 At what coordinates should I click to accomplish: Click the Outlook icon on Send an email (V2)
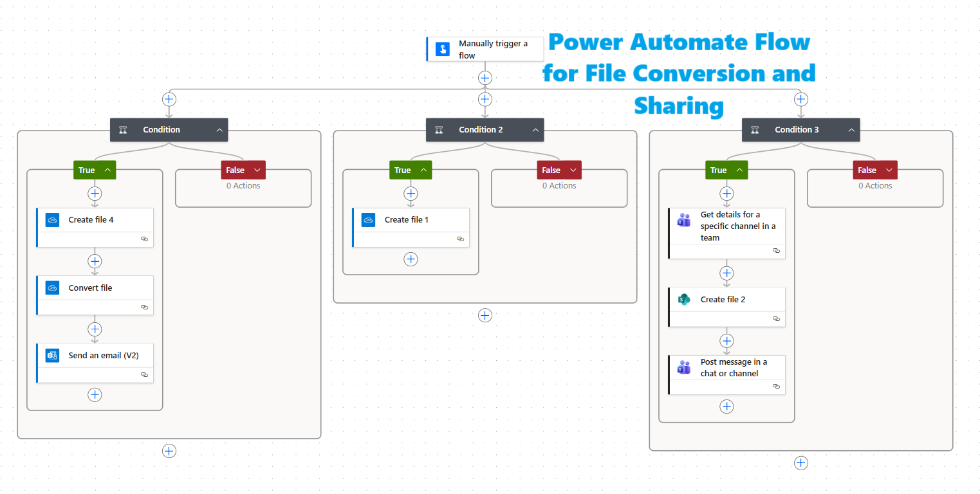point(52,355)
